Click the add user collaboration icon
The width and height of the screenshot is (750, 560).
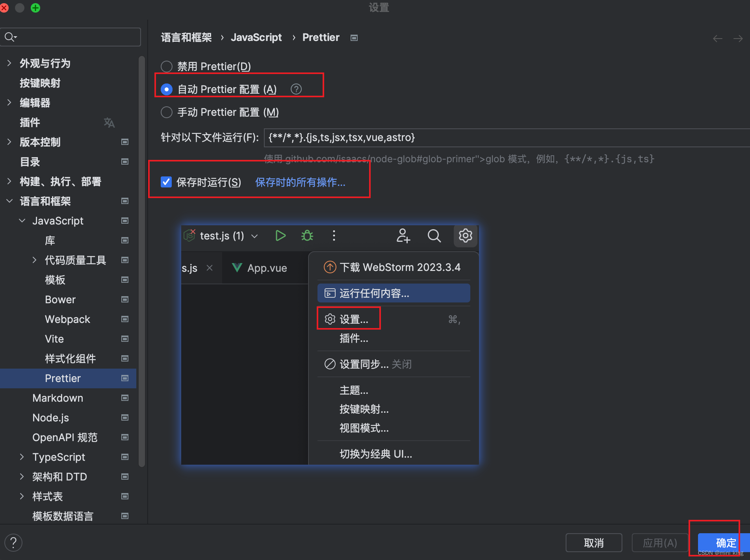click(x=403, y=235)
